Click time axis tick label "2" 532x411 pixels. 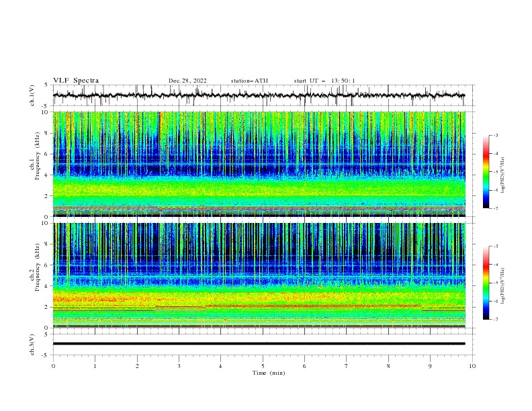point(137,366)
